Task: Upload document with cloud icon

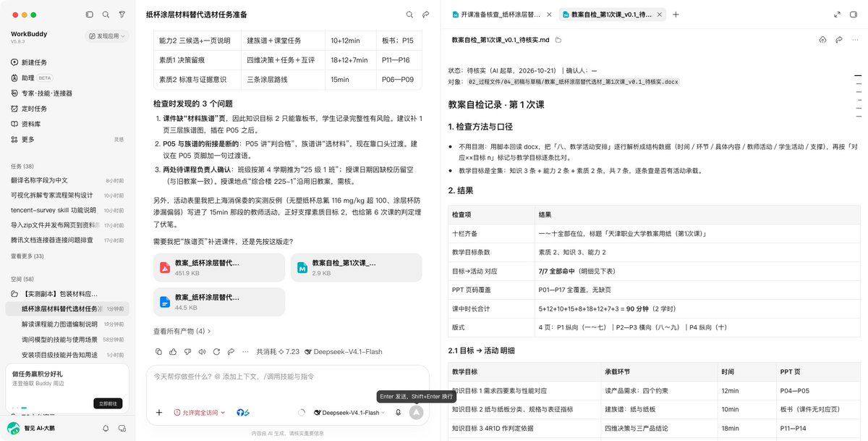Action: pyautogui.click(x=822, y=40)
